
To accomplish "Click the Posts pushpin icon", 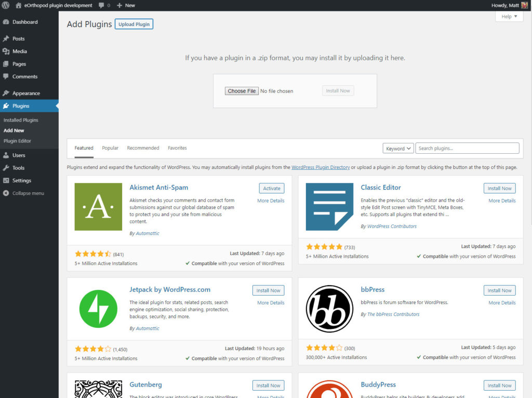I will (x=6, y=38).
